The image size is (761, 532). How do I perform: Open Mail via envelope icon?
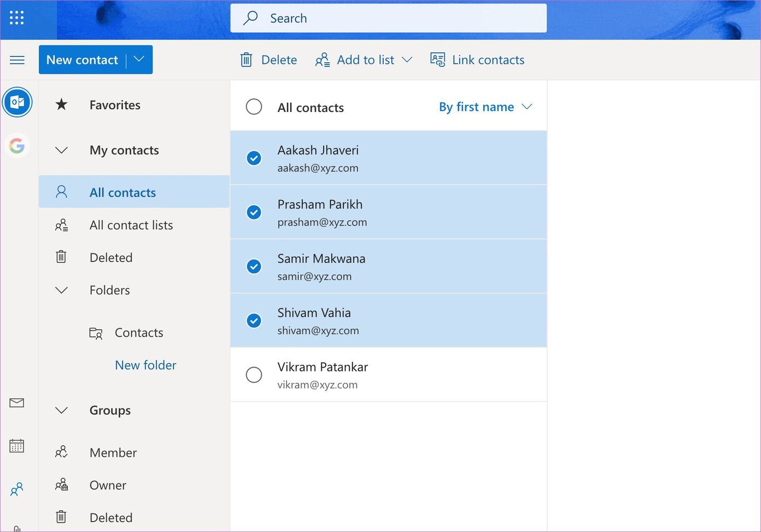coord(17,403)
